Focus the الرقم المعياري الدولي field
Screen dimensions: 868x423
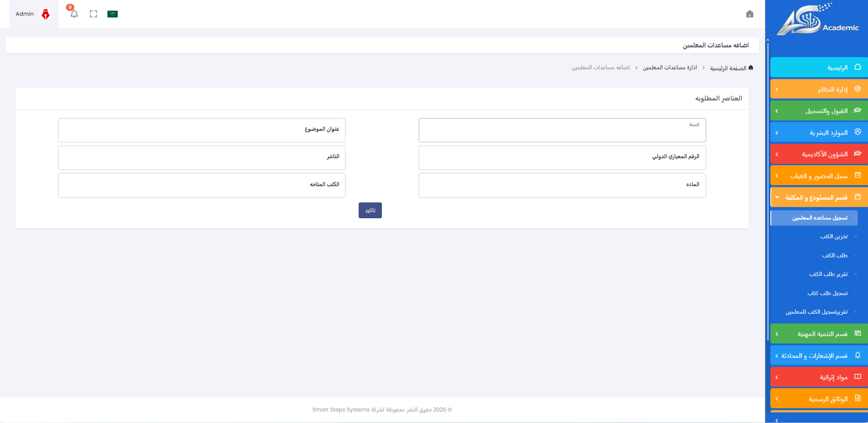562,157
